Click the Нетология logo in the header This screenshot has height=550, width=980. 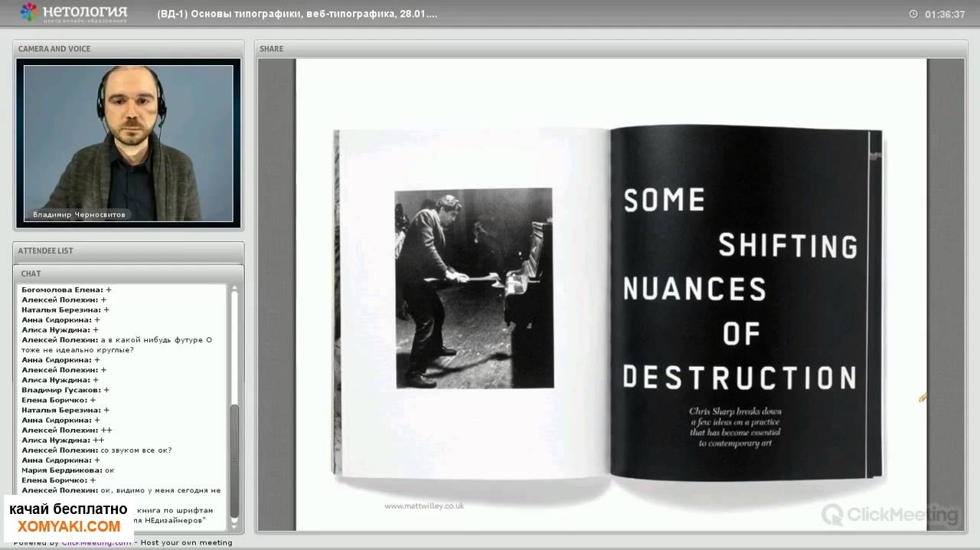pyautogui.click(x=73, y=12)
